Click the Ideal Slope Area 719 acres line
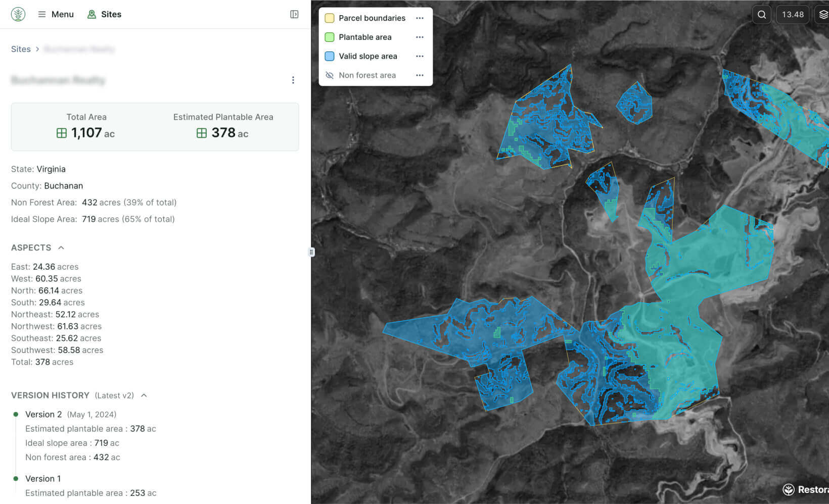Viewport: 829px width, 504px height. (93, 219)
